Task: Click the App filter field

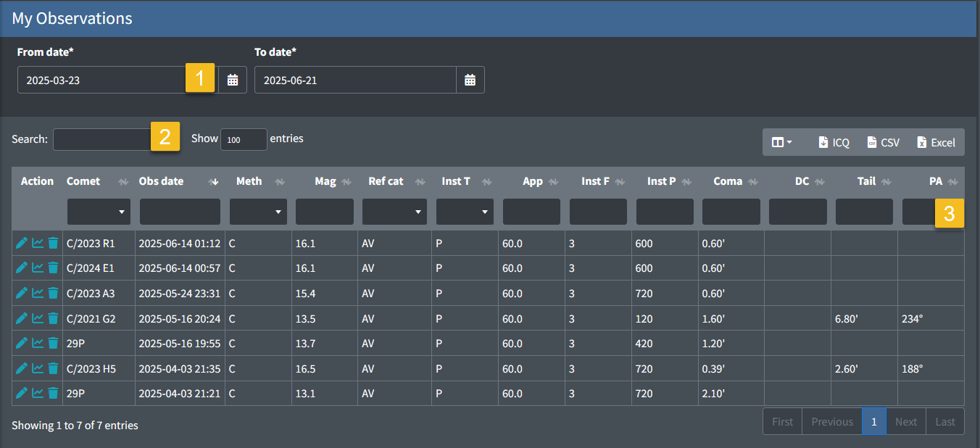Action: point(531,212)
